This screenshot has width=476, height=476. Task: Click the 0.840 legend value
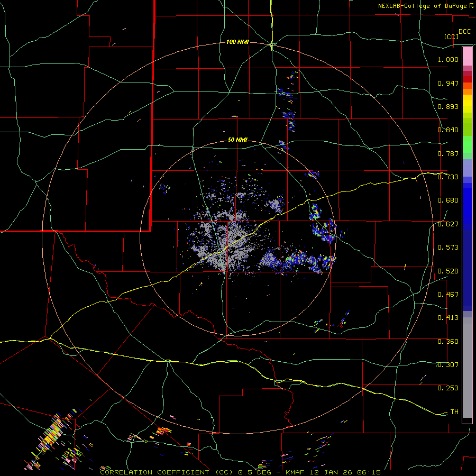[448, 130]
